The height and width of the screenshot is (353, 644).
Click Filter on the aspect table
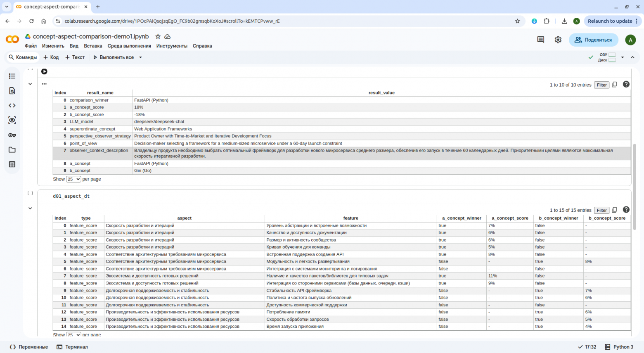point(601,210)
